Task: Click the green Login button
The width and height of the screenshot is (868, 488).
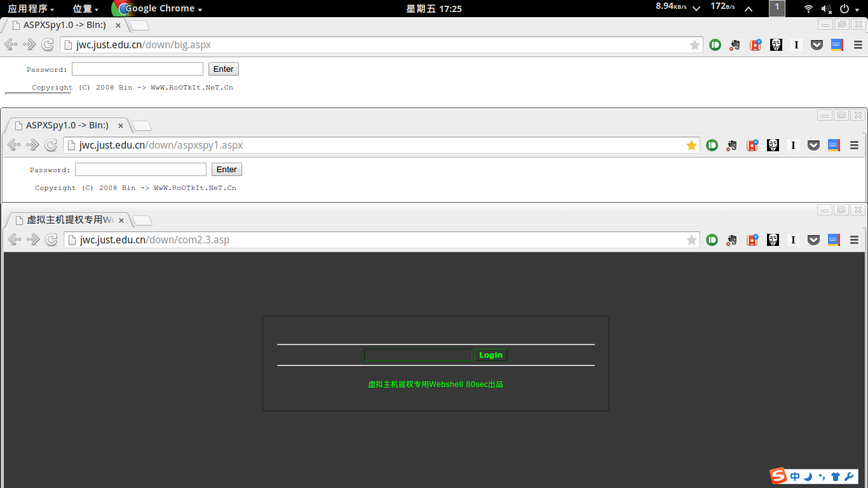Action: coord(491,355)
